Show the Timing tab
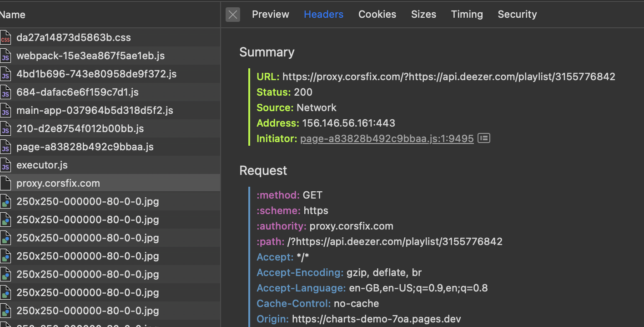Screen dimensions: 644x327 tap(467, 15)
